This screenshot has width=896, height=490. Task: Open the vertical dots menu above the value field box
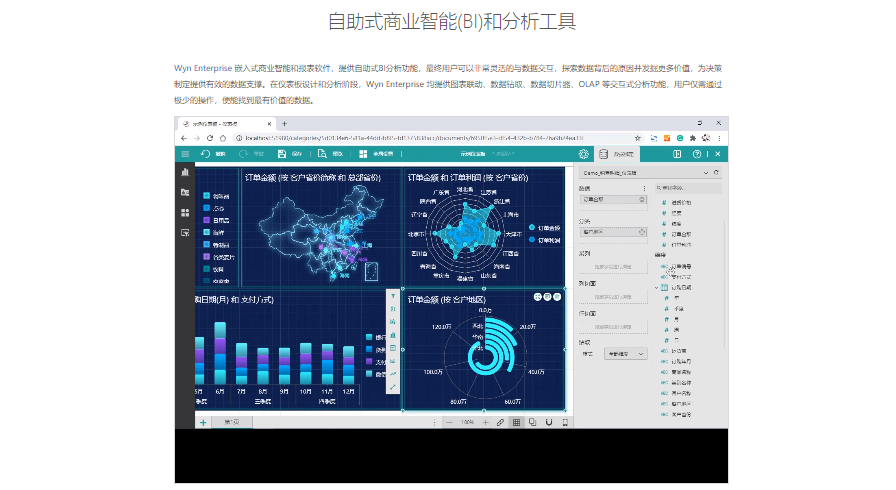coord(645,188)
